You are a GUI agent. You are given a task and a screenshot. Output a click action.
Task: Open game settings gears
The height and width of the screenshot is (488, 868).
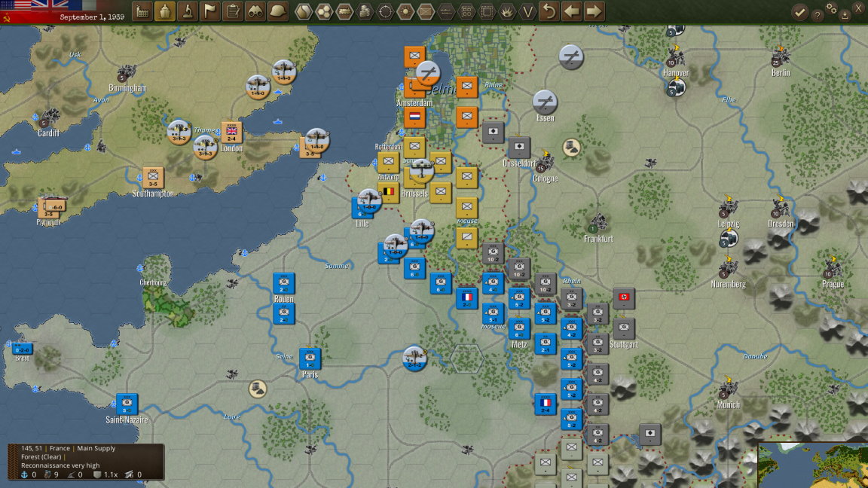[831, 8]
